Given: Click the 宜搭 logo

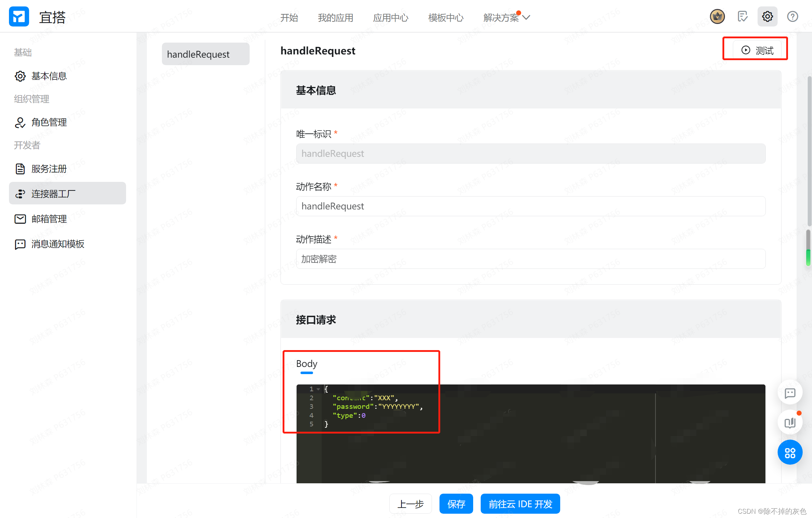Looking at the screenshot, I should click(x=19, y=16).
